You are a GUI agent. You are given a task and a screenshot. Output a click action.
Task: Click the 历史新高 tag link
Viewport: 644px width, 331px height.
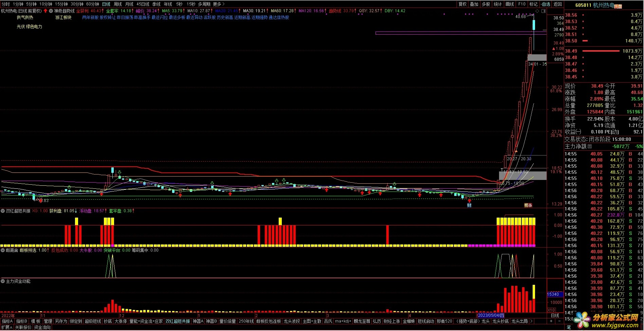(225, 17)
